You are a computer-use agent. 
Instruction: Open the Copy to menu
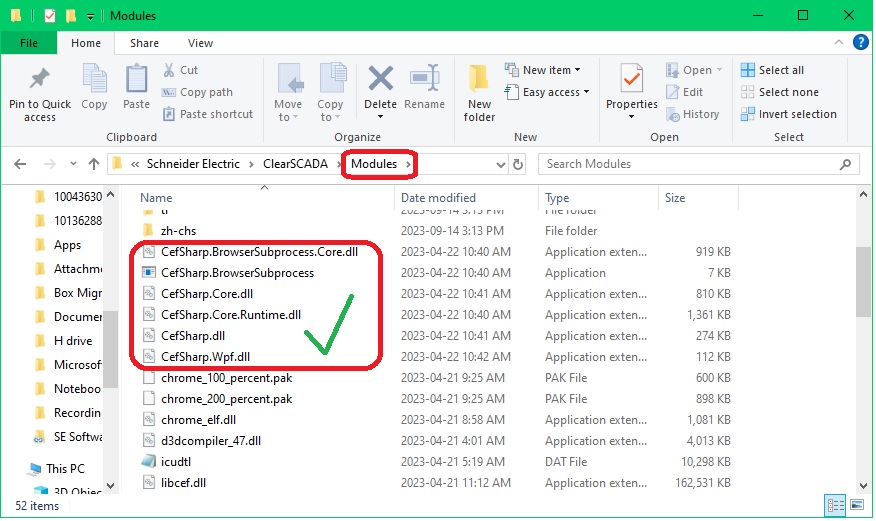coord(331,92)
